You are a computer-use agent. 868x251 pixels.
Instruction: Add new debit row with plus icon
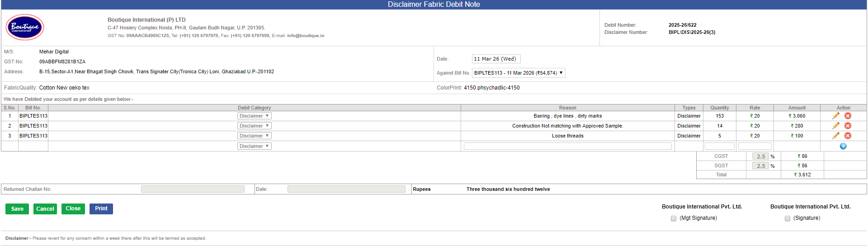pyautogui.click(x=843, y=146)
